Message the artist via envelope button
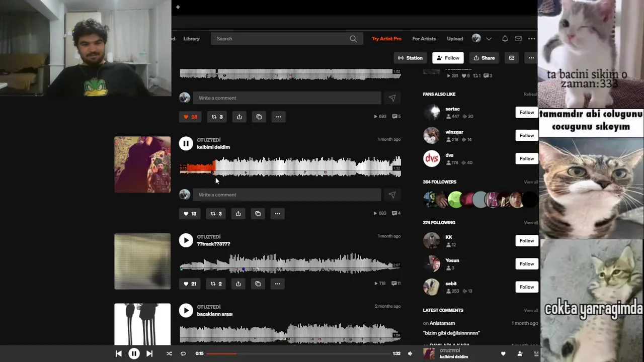Screen dimensions: 644x362 pyautogui.click(x=512, y=58)
